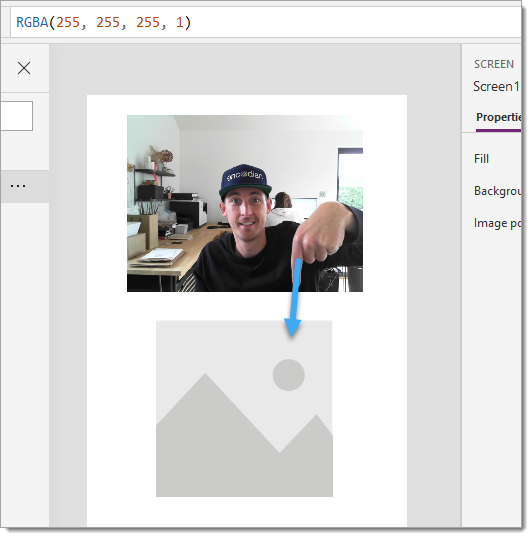Select the highlighted row in tree view
532x538 pixels.
[x=25, y=186]
